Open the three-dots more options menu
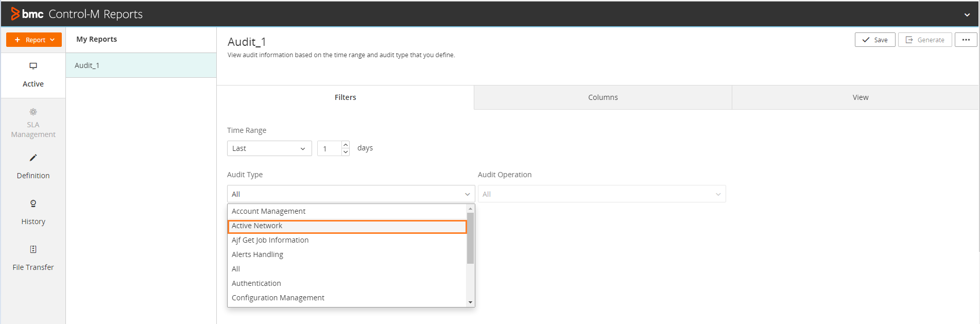Viewport: 980px width, 324px height. (966, 40)
